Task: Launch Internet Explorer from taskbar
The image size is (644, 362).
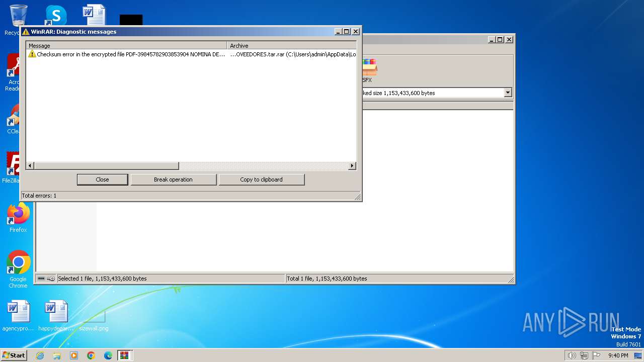Action: coord(40,355)
